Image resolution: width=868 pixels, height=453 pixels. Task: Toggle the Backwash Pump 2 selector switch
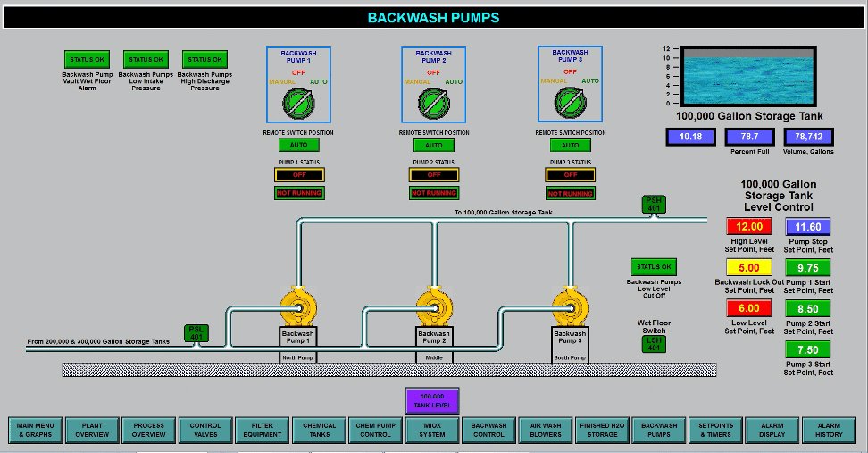point(432,103)
